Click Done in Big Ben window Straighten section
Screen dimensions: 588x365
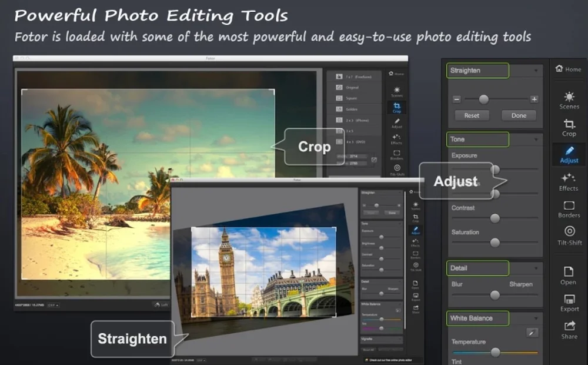[392, 213]
